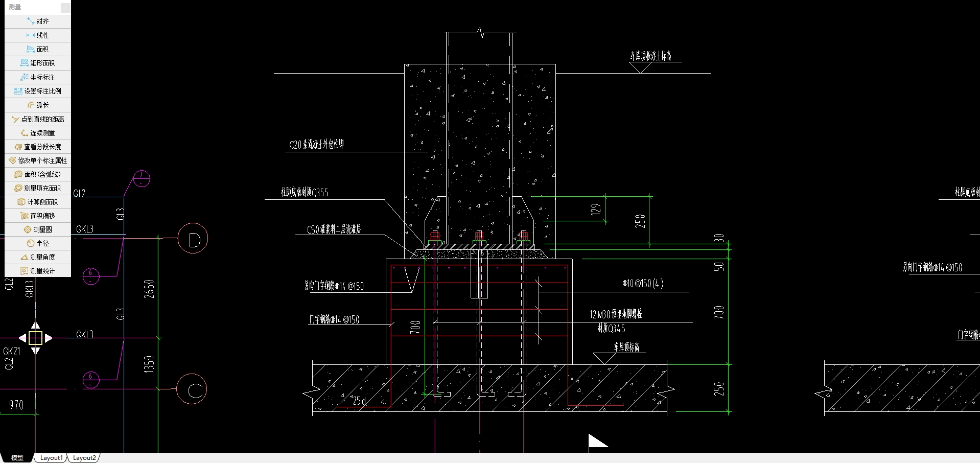980x463 pixels.
Task: Click the 柱脚底板材质Q355 label
Action: tap(305, 192)
